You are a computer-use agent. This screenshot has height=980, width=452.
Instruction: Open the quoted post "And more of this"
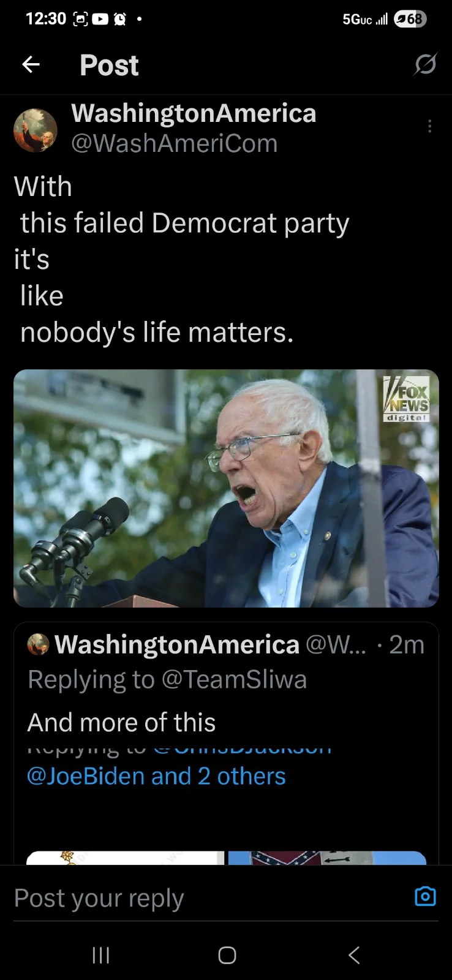point(121,723)
